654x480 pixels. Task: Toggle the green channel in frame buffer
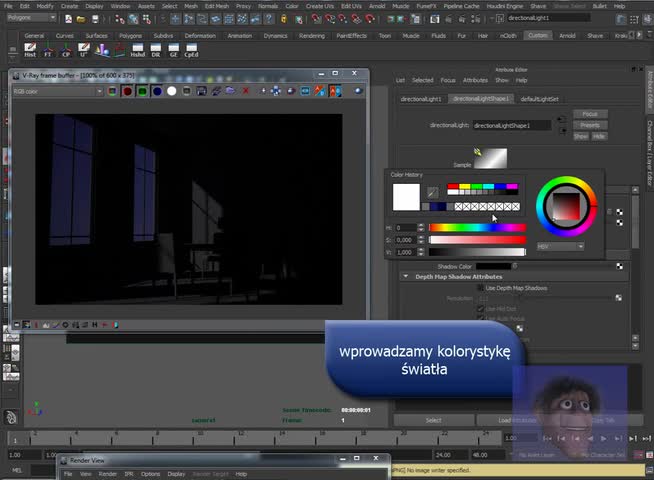(x=142, y=91)
